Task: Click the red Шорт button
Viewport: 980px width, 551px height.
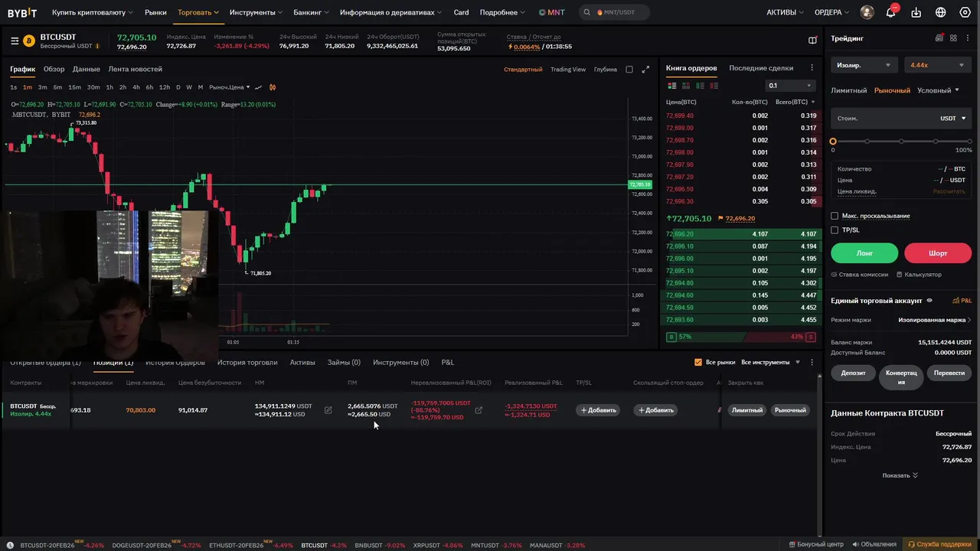Action: [938, 253]
